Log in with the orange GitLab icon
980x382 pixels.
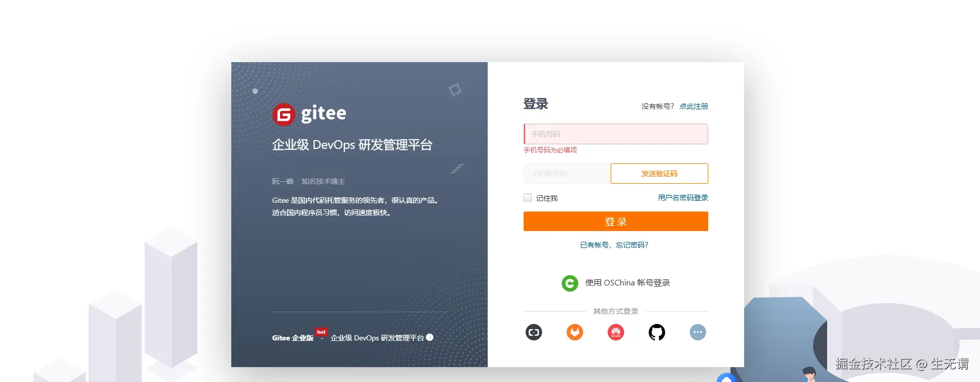point(575,332)
